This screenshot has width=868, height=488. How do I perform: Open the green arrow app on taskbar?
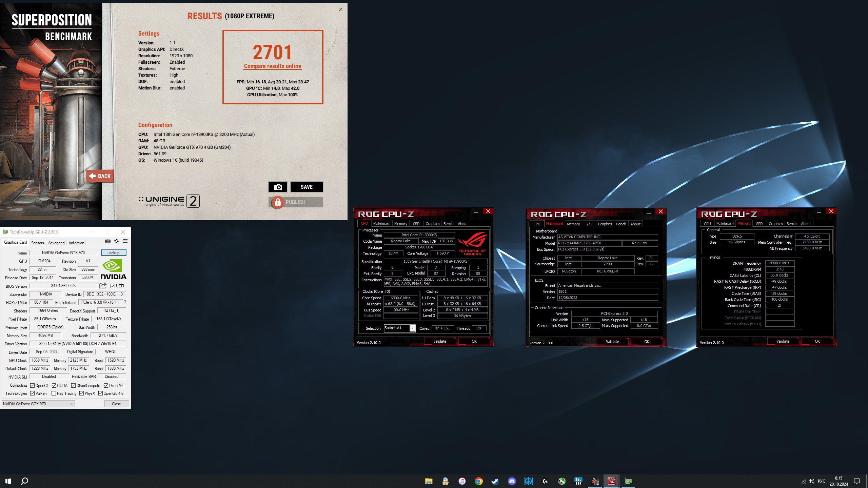561,481
